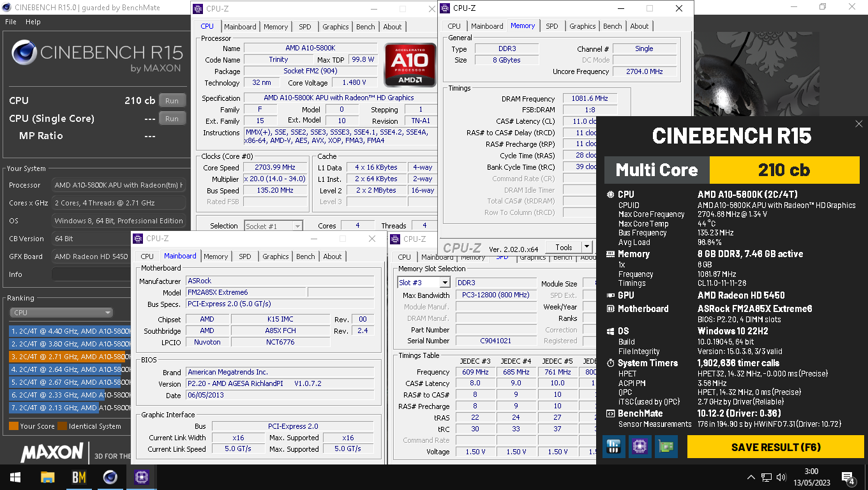Click the AMD A10 processor logo in CPU-Z
This screenshot has height=490, width=868.
pyautogui.click(x=410, y=64)
